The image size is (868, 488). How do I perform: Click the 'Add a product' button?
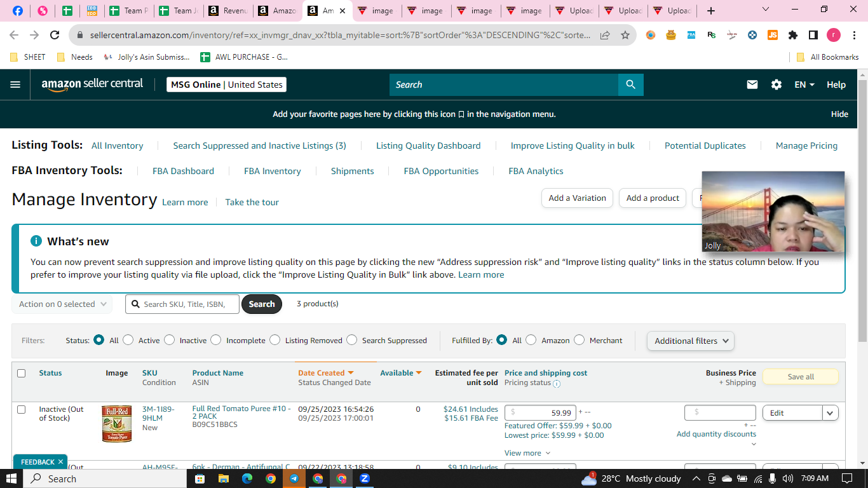click(653, 198)
